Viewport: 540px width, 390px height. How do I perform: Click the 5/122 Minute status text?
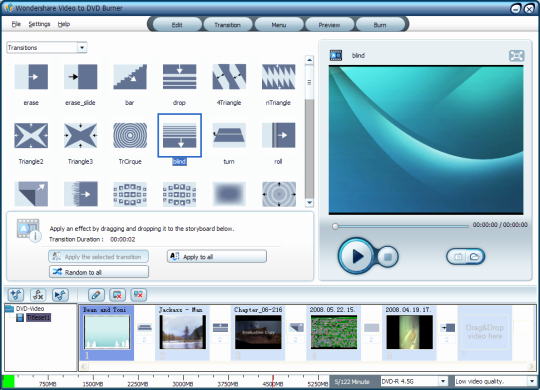[x=352, y=382]
